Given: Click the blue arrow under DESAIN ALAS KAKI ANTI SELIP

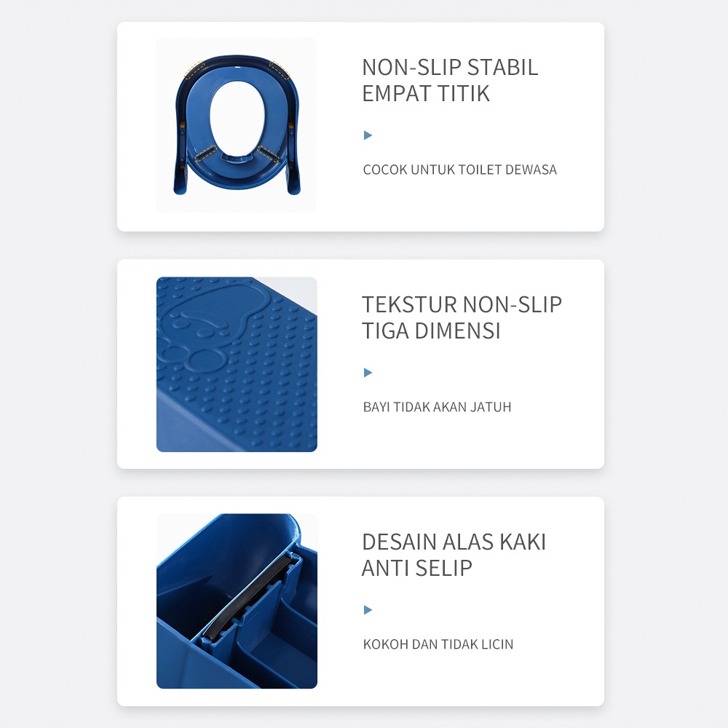Looking at the screenshot, I should coord(368,609).
